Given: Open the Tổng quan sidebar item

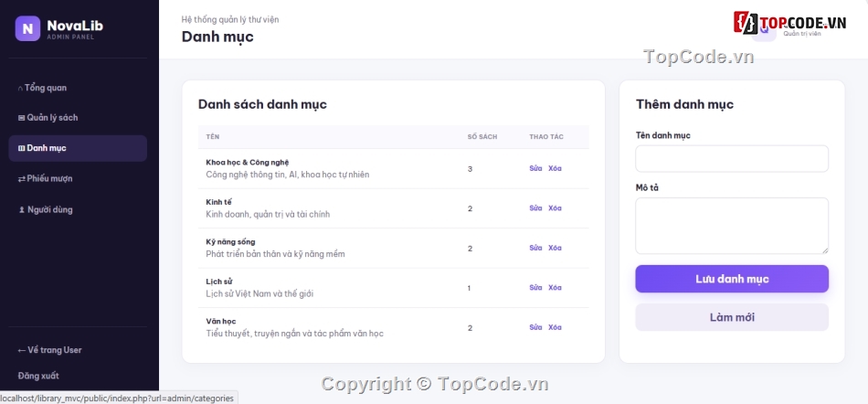Looking at the screenshot, I should click(x=78, y=88).
